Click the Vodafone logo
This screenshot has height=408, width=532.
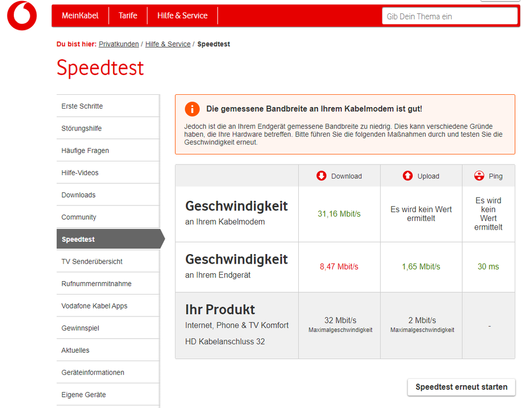pos(22,15)
